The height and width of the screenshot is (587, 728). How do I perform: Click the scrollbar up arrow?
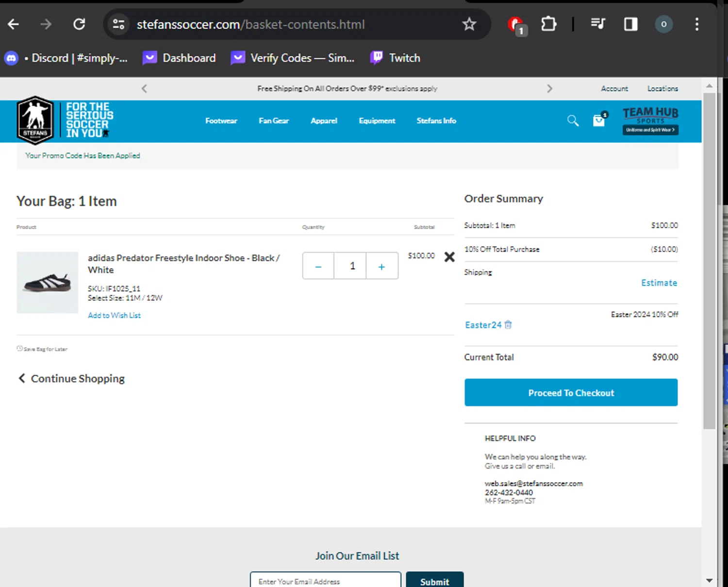pyautogui.click(x=709, y=85)
